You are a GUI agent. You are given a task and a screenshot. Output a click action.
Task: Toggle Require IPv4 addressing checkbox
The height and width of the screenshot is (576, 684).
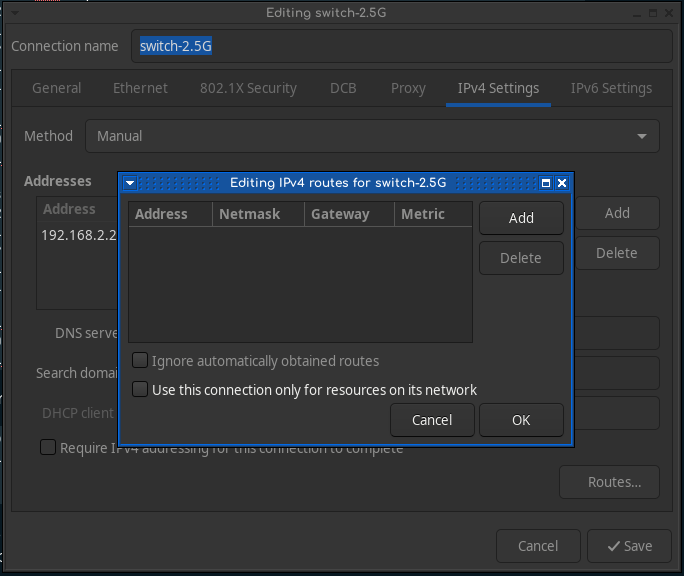click(x=48, y=448)
